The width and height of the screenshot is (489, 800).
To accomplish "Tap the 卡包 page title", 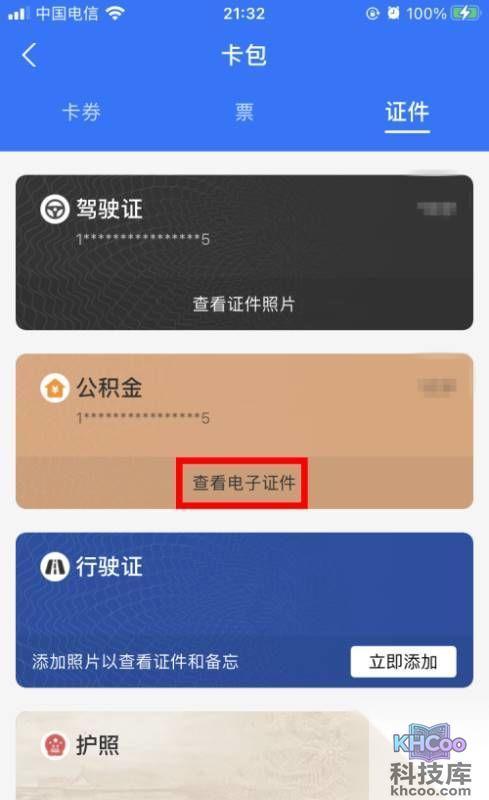I will pyautogui.click(x=244, y=55).
